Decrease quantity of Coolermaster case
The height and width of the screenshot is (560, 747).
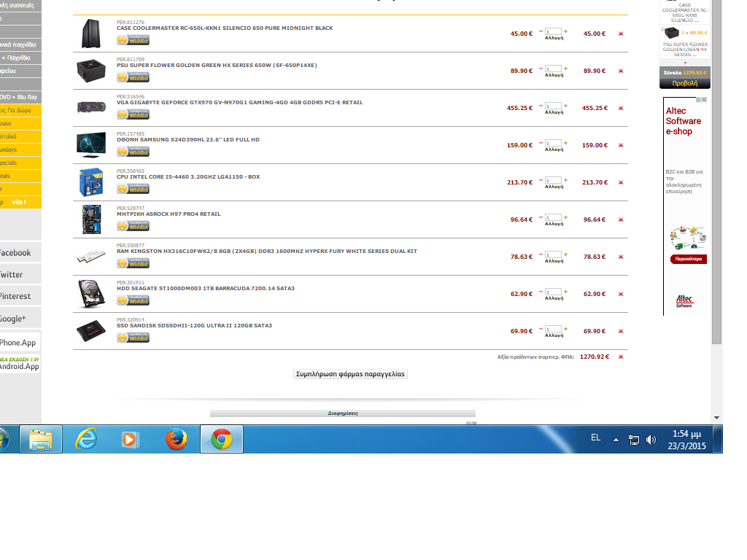[x=541, y=31]
